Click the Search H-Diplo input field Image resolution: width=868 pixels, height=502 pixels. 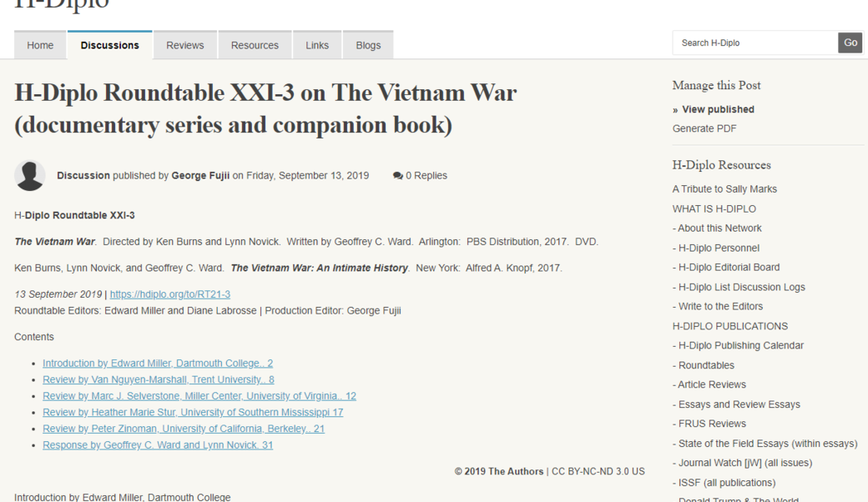755,43
